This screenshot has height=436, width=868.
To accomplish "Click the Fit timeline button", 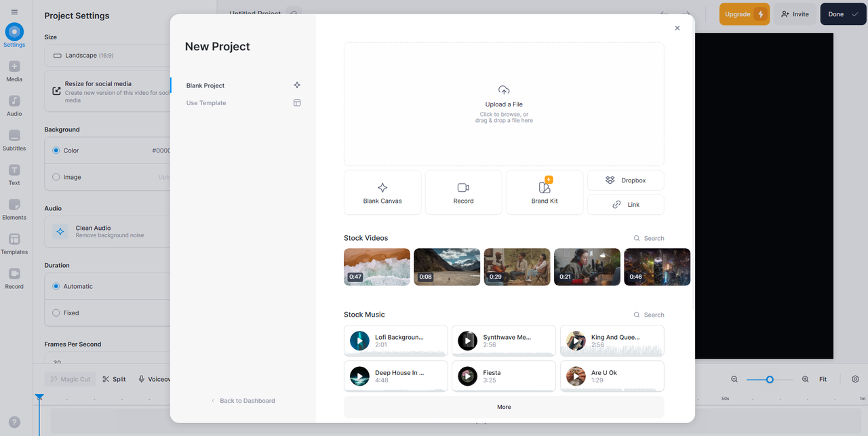I will (x=823, y=379).
